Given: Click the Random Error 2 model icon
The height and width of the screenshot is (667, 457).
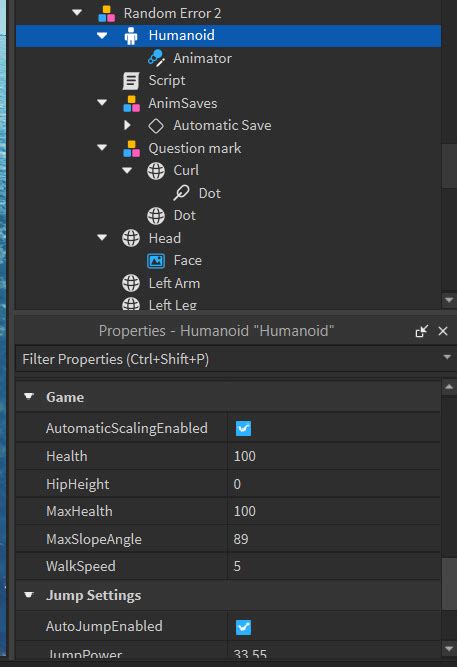Looking at the screenshot, I should click(106, 14).
